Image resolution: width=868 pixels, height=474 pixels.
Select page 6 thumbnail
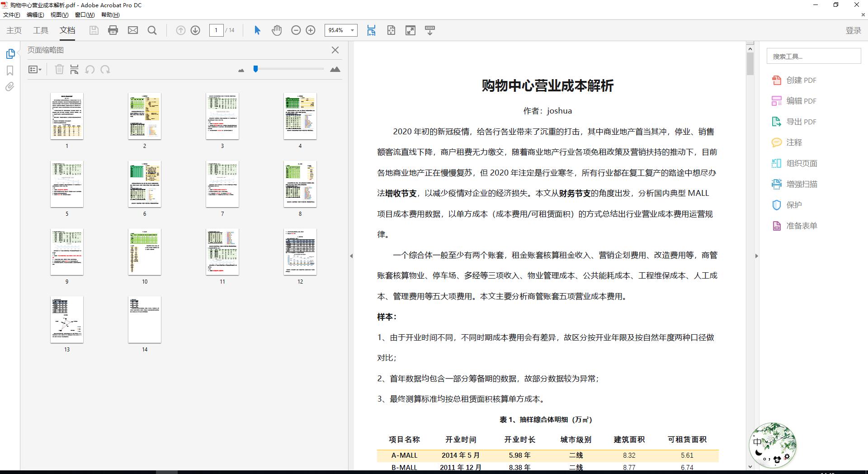click(145, 184)
